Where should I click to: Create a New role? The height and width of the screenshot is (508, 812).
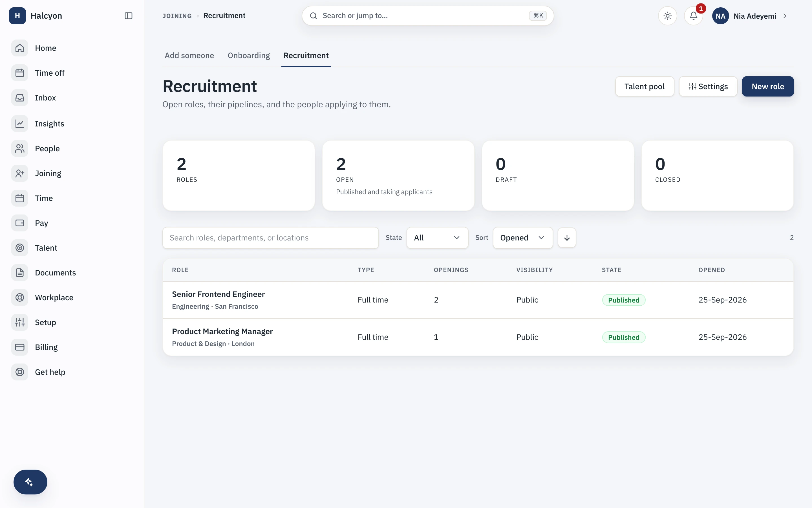(768, 86)
